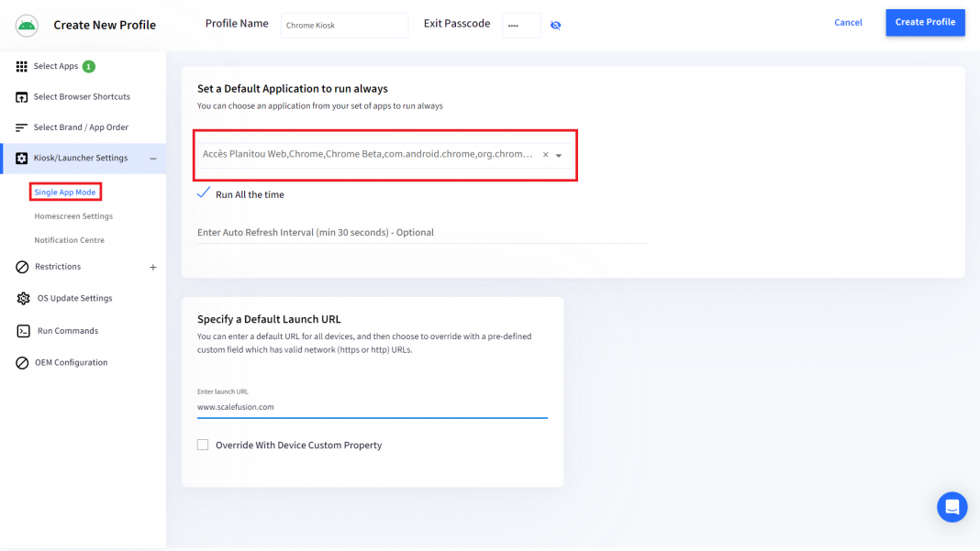Click the Create Profile button
The height and width of the screenshot is (551, 980).
click(x=925, y=22)
